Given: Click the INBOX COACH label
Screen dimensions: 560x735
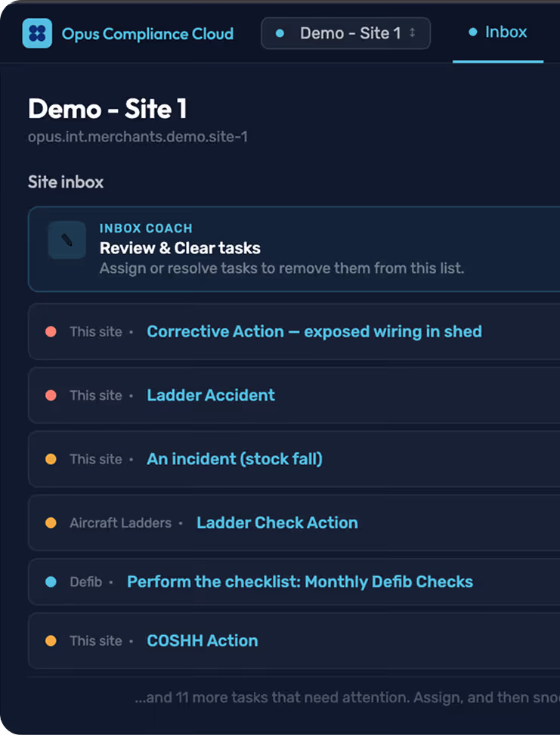Looking at the screenshot, I should click(146, 228).
